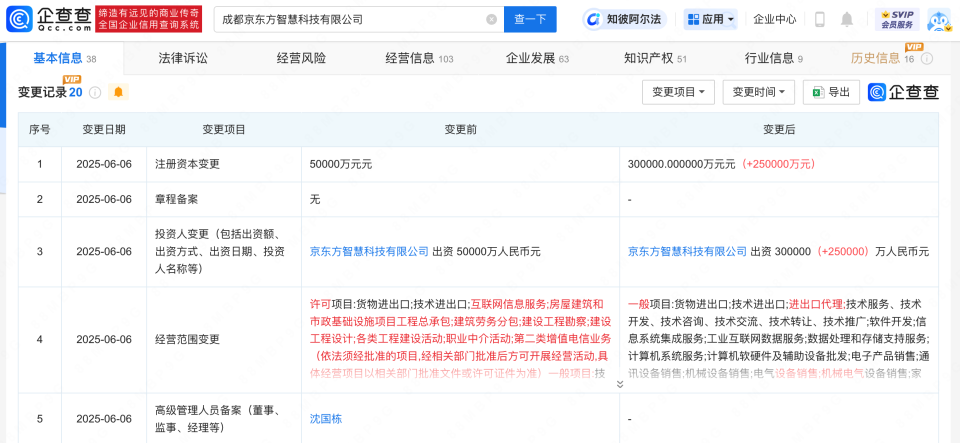The width and height of the screenshot is (960, 443).
Task: Open the user avatar at the top right
Action: point(940,20)
